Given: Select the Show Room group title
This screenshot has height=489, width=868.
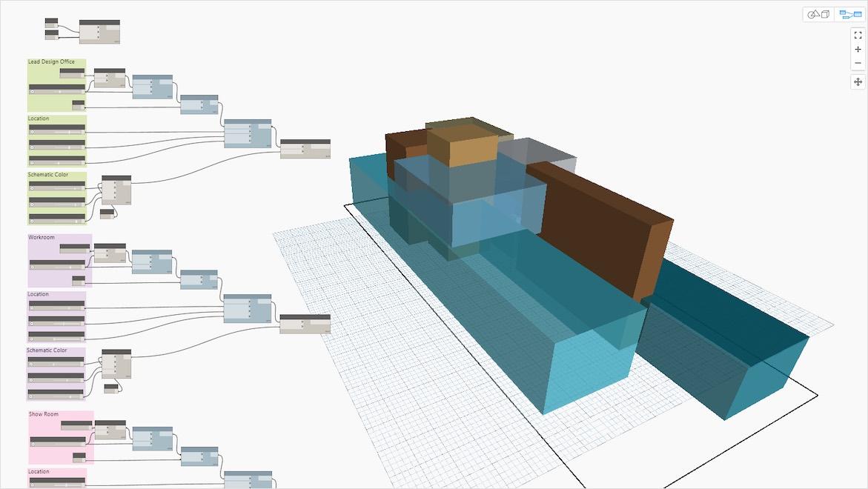Looking at the screenshot, I should (44, 413).
